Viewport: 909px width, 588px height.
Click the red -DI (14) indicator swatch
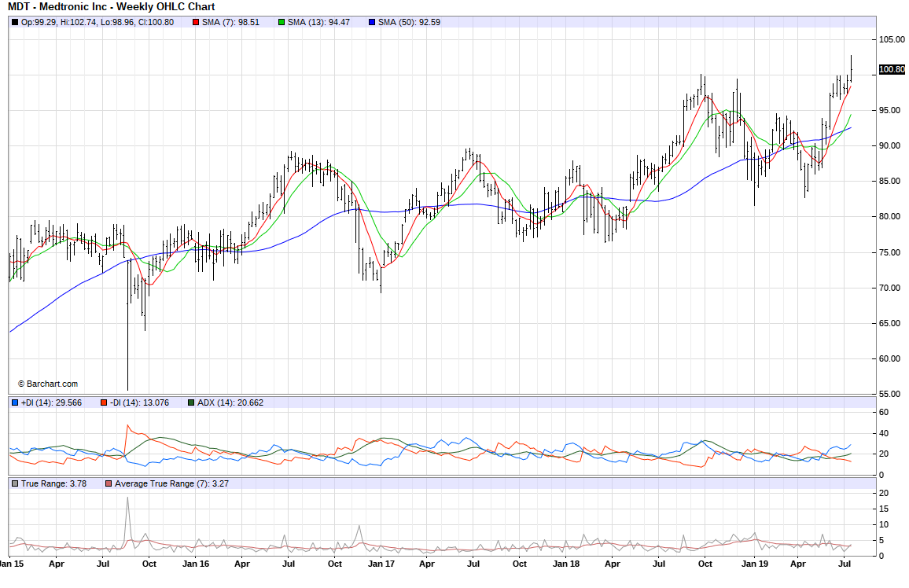(x=103, y=402)
